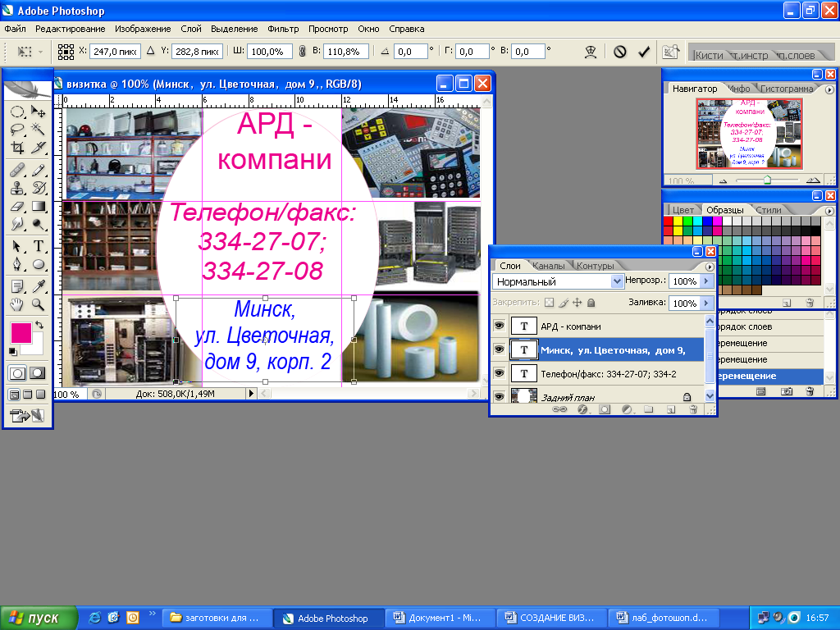Select the Zoom magnifier tool
Image resolution: width=840 pixels, height=630 pixels.
click(x=38, y=304)
